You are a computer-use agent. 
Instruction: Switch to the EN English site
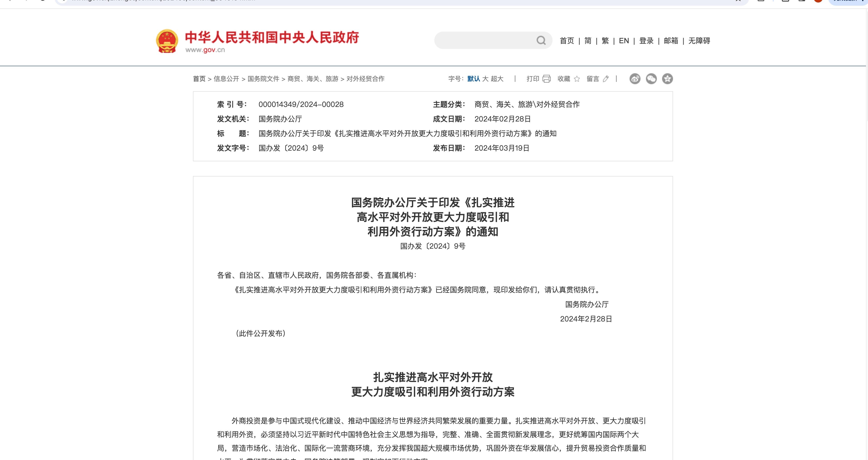[x=624, y=41]
